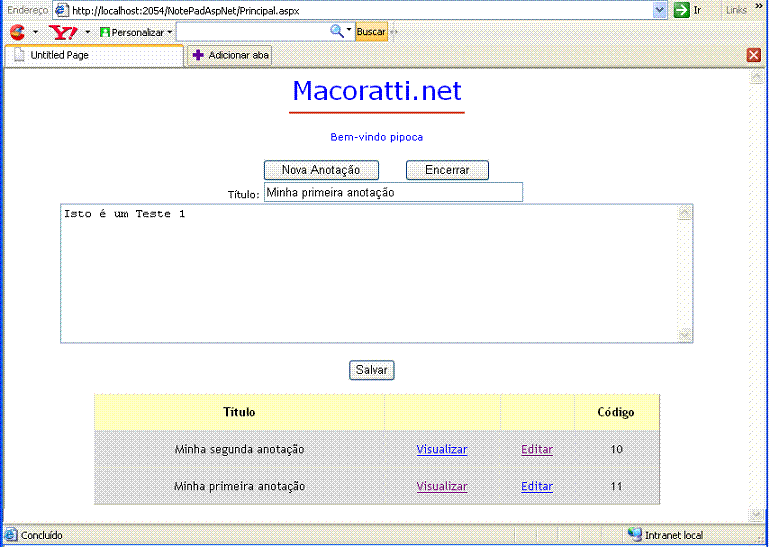770x547 pixels.
Task: Click the Links toolbar label
Action: 736,10
